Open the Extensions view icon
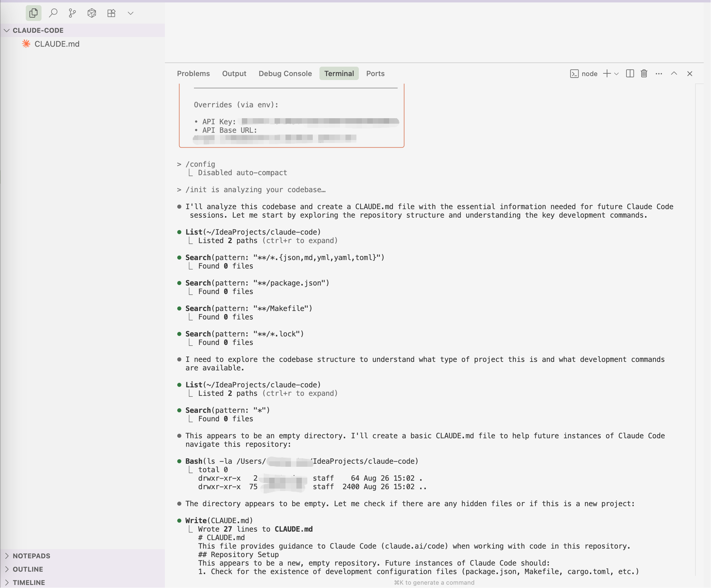711x588 pixels. coord(112,13)
